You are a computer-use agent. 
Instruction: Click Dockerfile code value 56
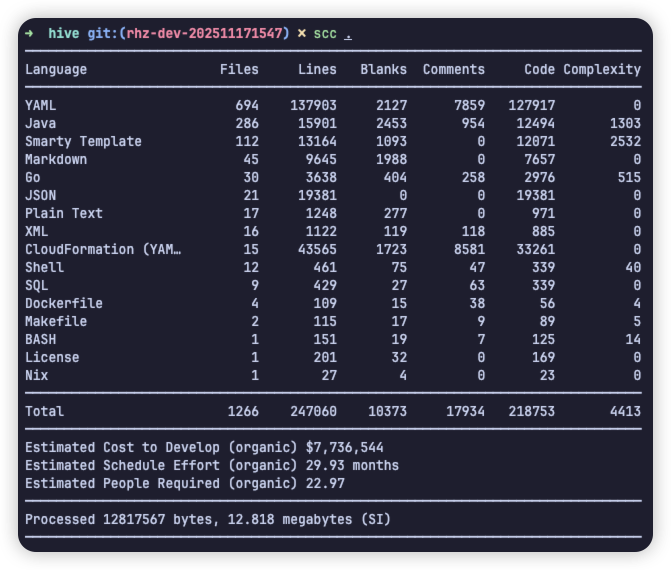[547, 303]
